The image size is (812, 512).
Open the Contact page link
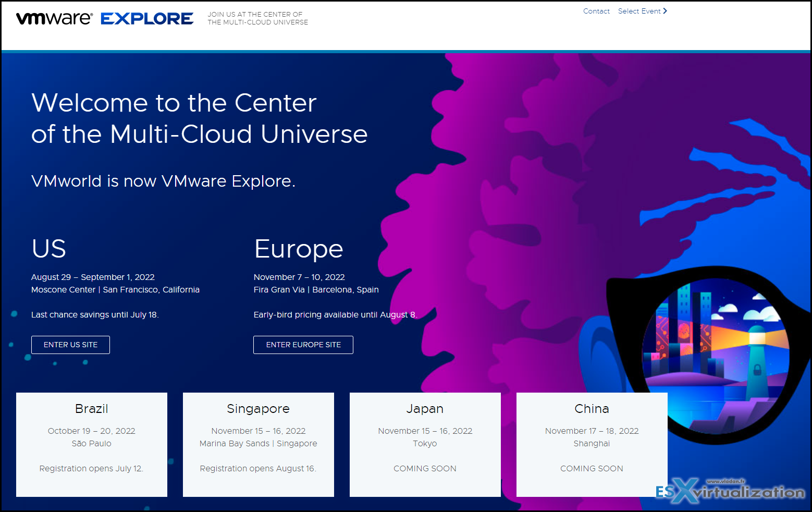click(x=596, y=10)
